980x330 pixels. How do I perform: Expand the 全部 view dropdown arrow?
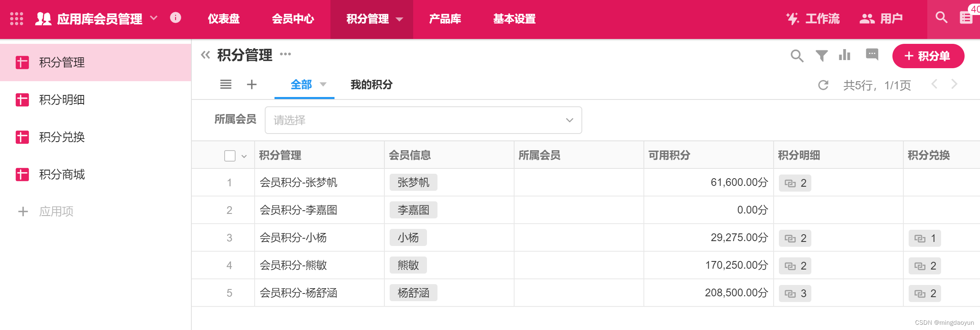pos(323,85)
